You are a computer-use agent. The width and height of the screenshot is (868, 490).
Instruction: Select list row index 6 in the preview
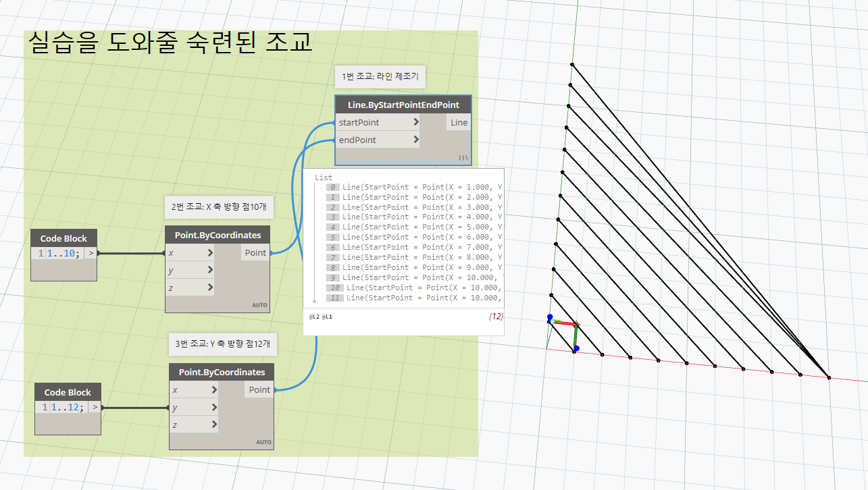tap(415, 247)
